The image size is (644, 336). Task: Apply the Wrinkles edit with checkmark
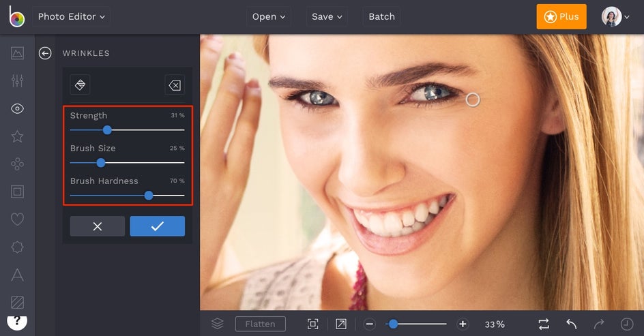[x=158, y=226]
